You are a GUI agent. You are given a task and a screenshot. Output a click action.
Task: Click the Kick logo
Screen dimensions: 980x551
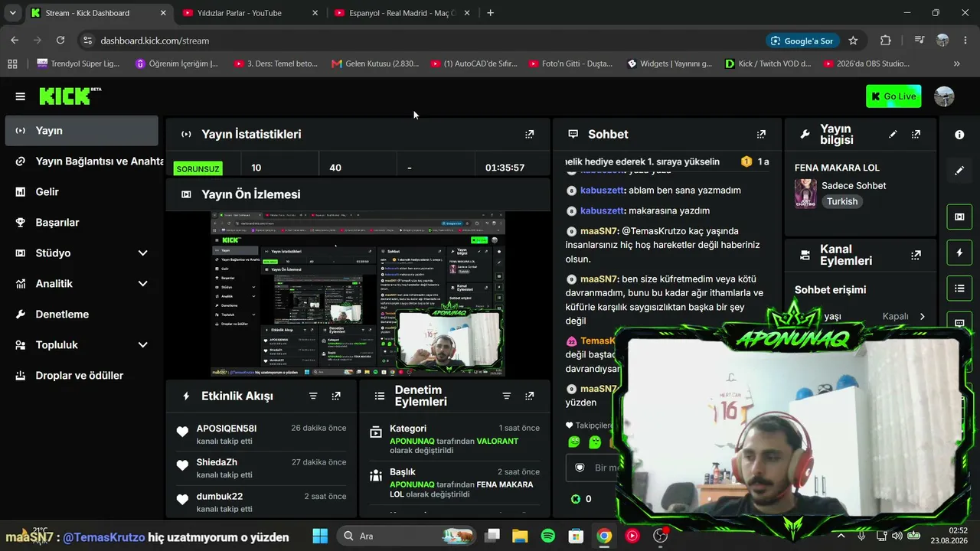[x=70, y=96]
